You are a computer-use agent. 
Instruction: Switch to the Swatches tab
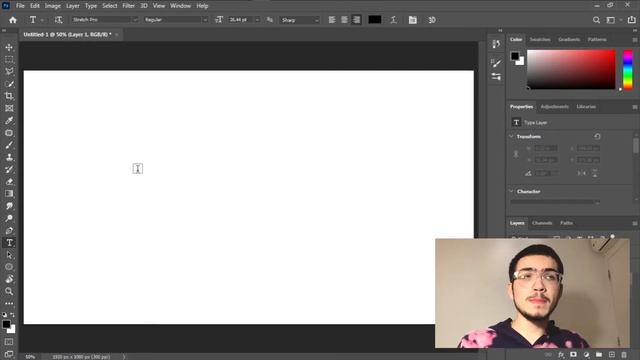pos(540,40)
